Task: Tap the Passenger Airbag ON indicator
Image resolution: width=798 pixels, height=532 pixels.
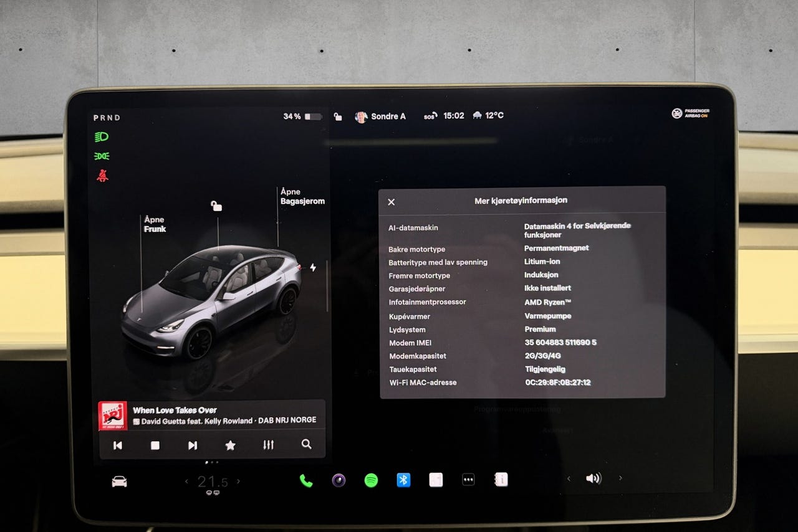Action: pyautogui.click(x=691, y=113)
